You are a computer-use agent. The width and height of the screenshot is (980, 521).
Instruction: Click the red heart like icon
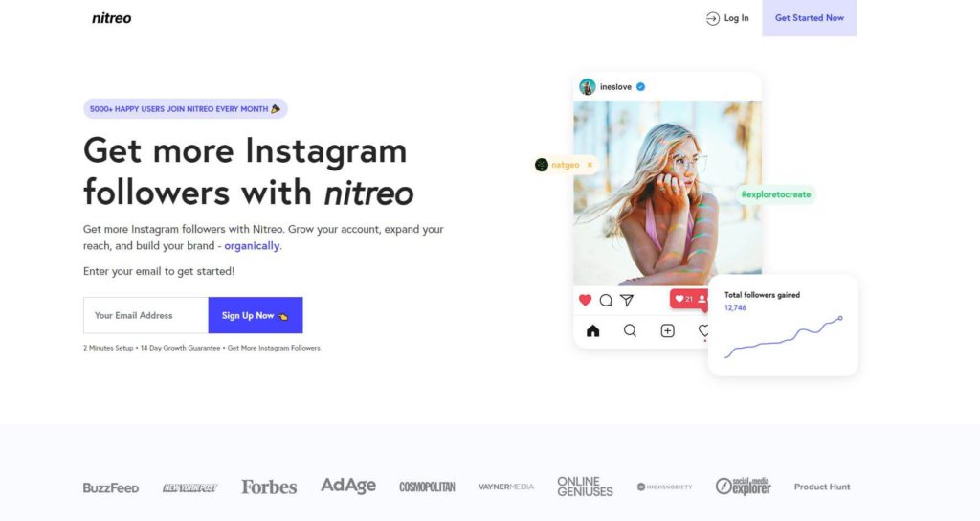(585, 300)
